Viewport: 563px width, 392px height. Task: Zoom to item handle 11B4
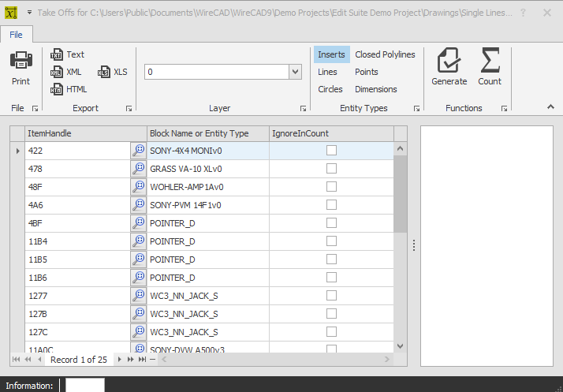[x=138, y=241]
